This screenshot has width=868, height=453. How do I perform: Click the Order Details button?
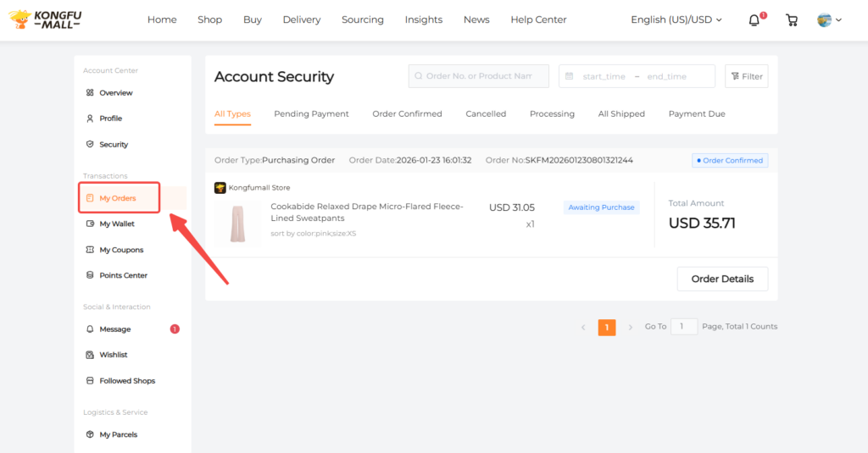point(722,279)
